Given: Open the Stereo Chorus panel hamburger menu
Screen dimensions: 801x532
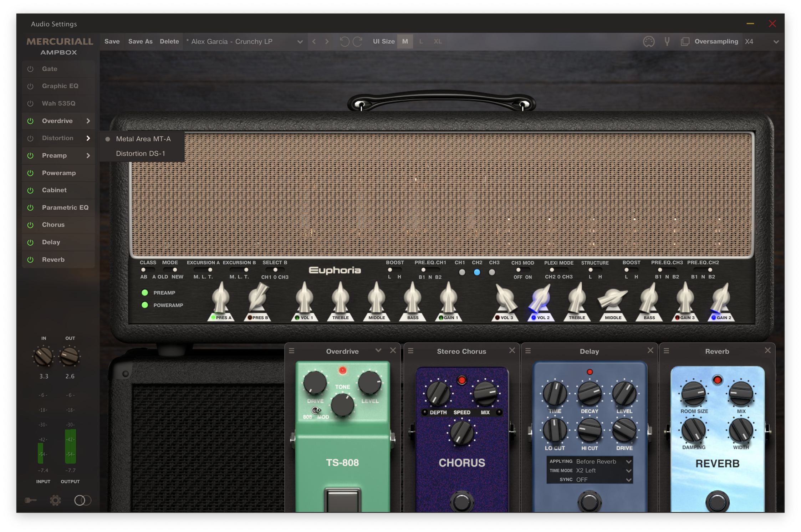Looking at the screenshot, I should point(410,351).
